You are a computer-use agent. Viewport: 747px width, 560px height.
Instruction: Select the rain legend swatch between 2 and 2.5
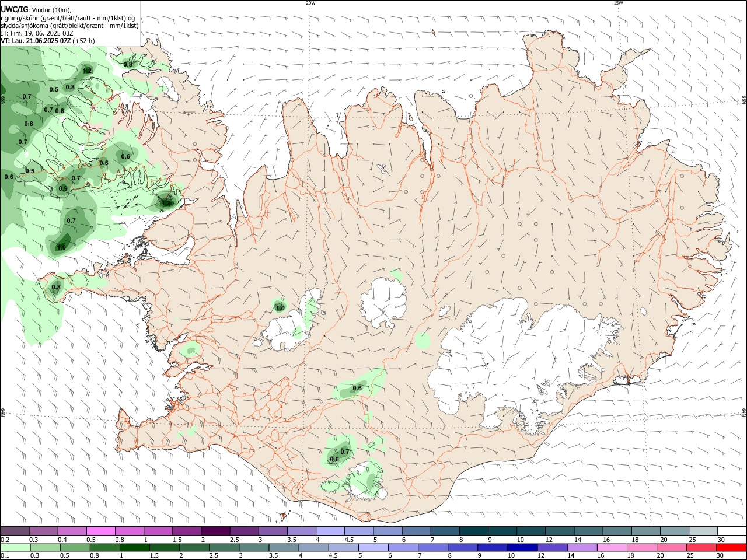coord(195,548)
